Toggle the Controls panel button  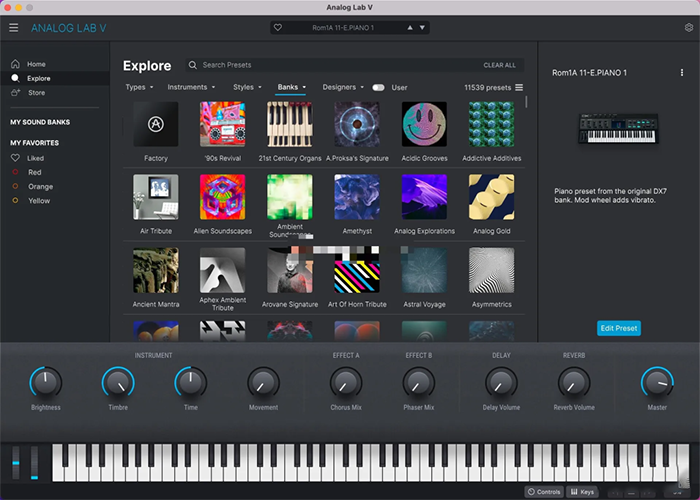[544, 492]
